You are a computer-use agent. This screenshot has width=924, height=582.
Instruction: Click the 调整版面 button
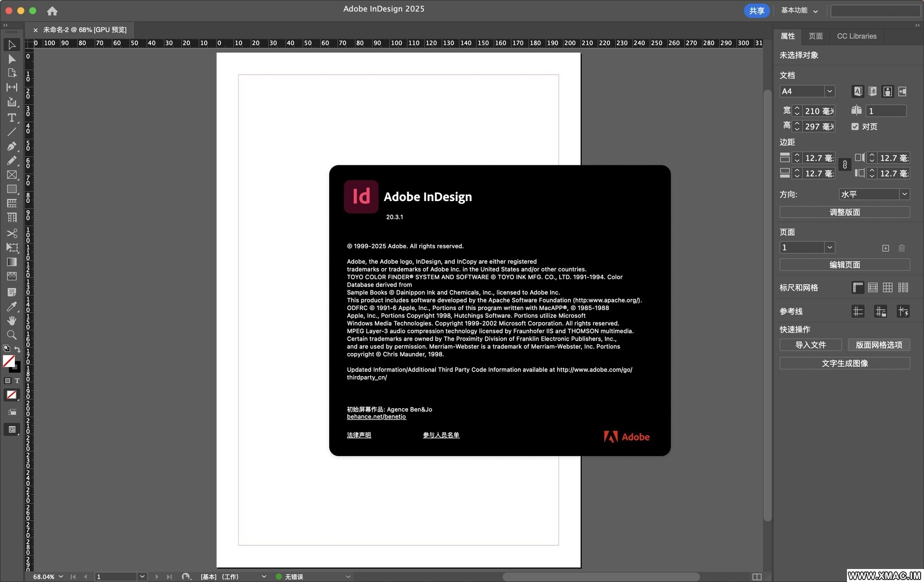tap(845, 212)
